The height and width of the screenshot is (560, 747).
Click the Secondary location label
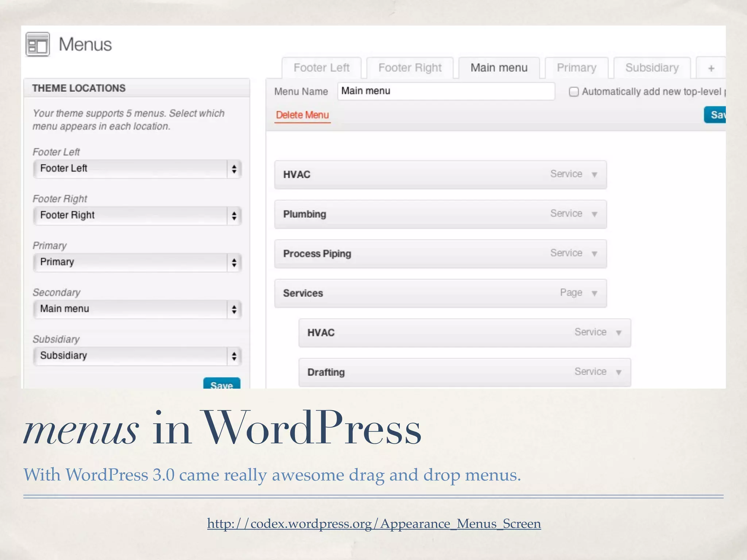(x=57, y=292)
